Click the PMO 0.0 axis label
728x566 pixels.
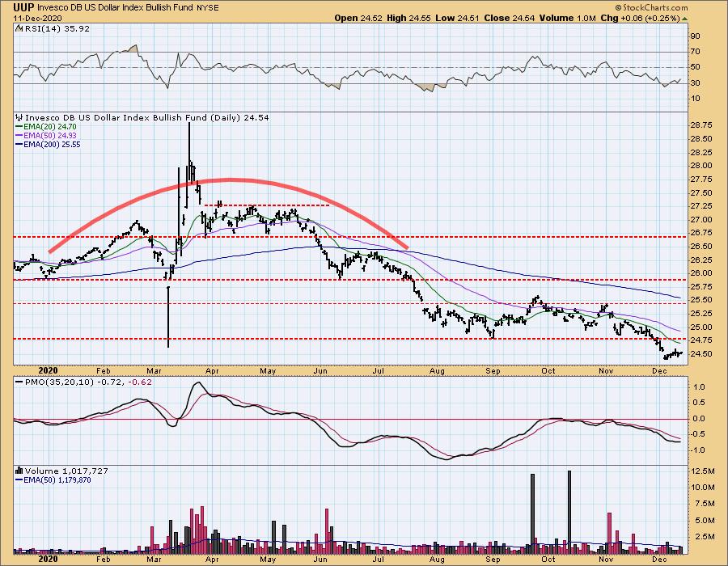(x=699, y=419)
